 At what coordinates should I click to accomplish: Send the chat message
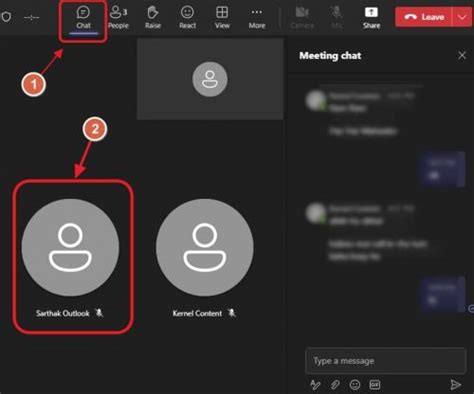coord(455,385)
